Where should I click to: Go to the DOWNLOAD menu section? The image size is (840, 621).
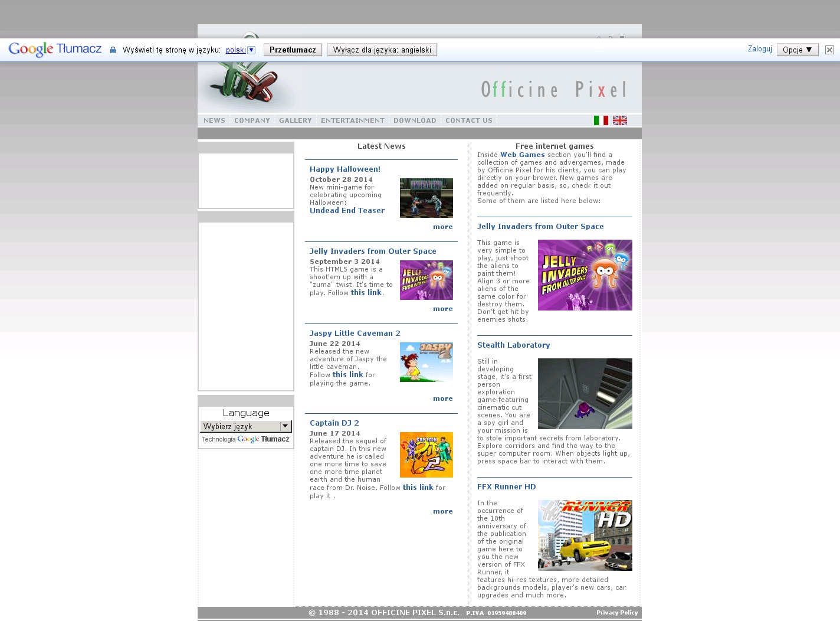(x=415, y=120)
